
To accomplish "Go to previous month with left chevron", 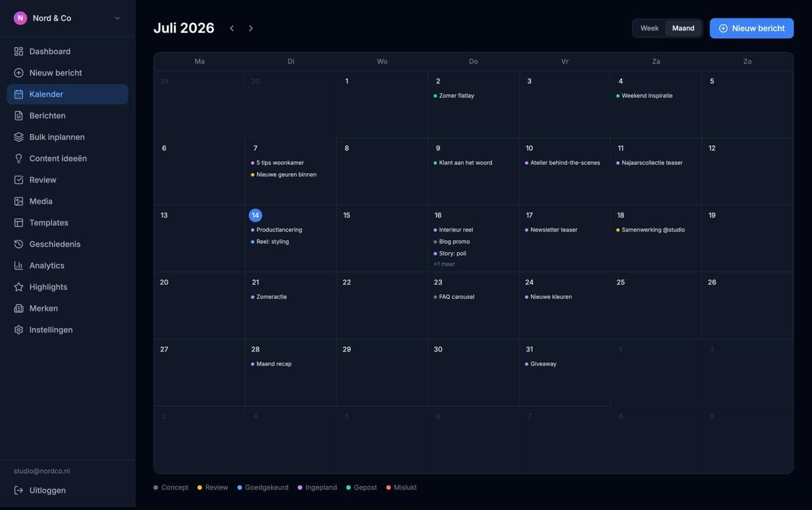I will point(232,29).
